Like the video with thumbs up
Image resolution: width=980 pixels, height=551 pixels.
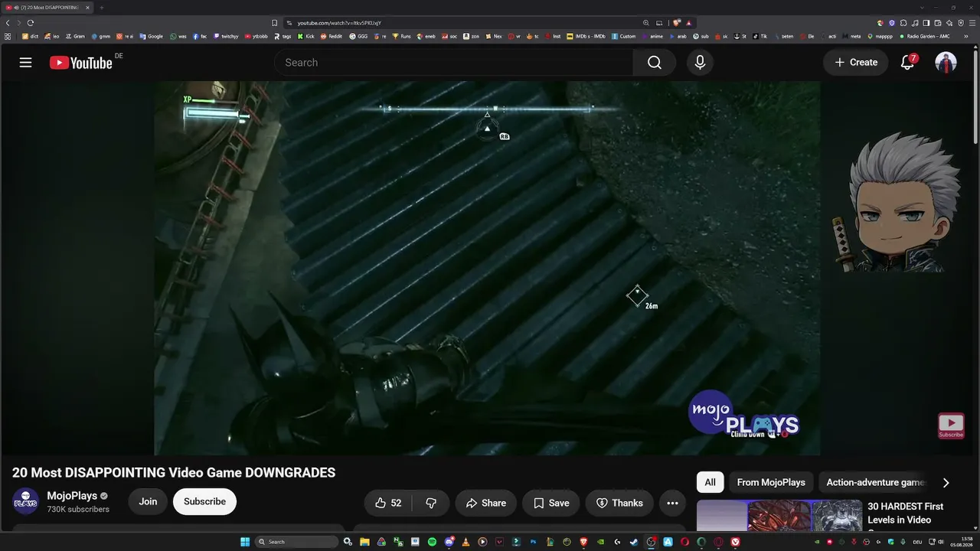pos(388,503)
